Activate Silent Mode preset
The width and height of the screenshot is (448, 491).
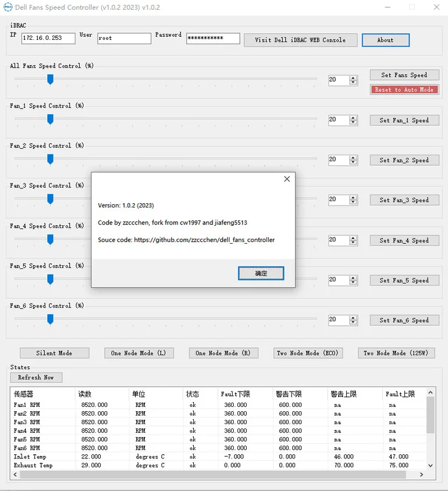(55, 353)
